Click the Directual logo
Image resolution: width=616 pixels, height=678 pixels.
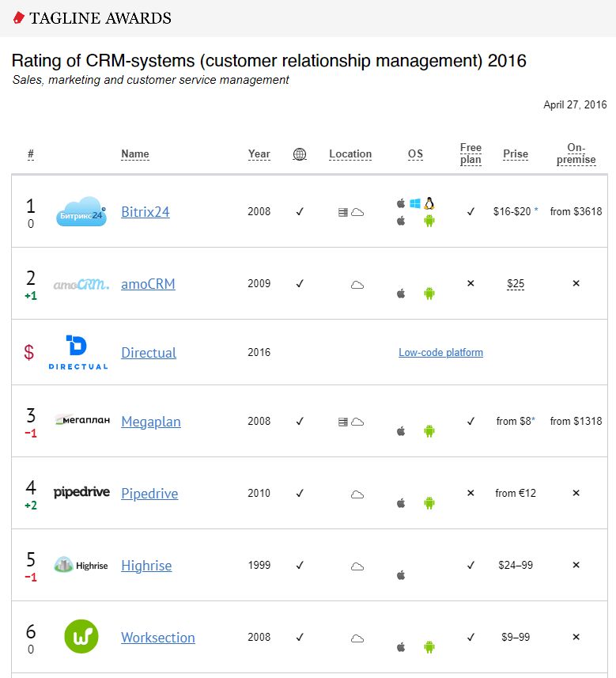[78, 352]
